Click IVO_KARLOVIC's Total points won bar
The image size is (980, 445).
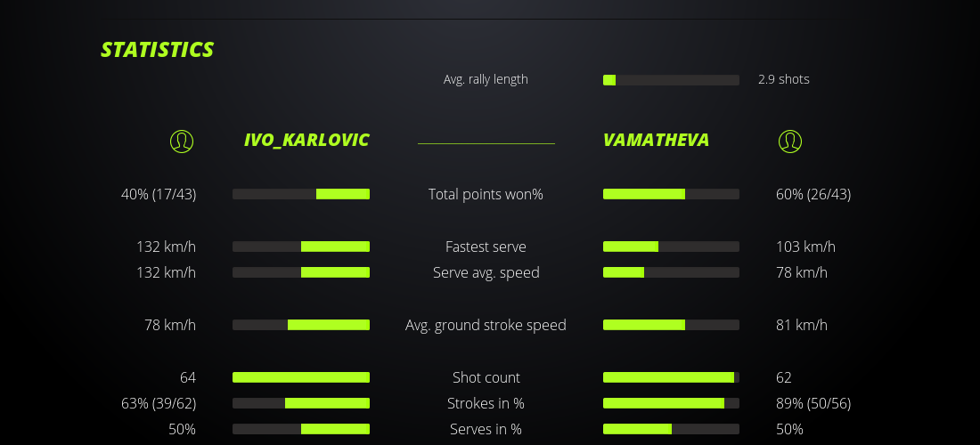pyautogui.click(x=301, y=194)
